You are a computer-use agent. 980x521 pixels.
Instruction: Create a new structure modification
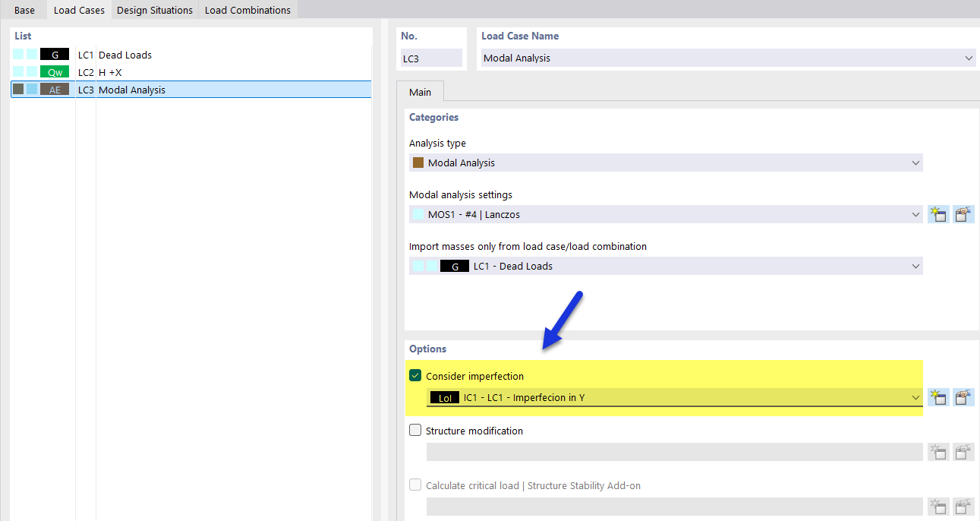938,451
